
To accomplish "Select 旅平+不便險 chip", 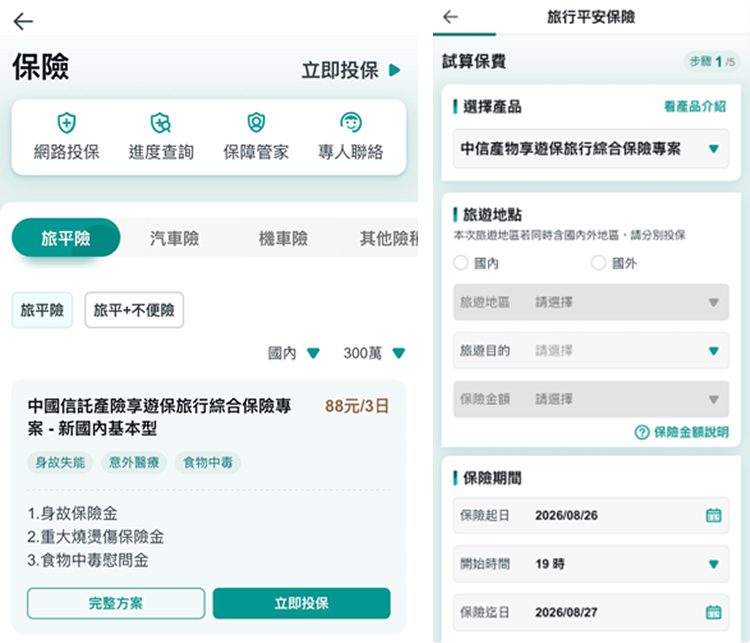I will point(134,310).
